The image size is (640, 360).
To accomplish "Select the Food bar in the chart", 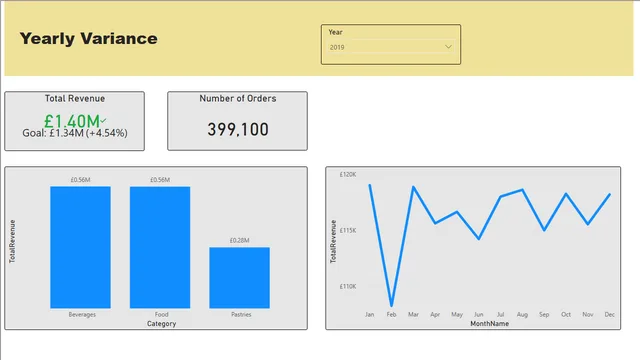I will pyautogui.click(x=160, y=247).
